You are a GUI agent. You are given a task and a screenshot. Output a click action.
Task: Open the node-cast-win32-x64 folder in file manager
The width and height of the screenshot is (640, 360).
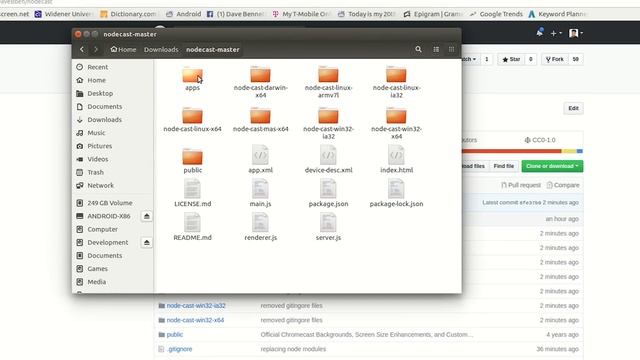pyautogui.click(x=396, y=123)
